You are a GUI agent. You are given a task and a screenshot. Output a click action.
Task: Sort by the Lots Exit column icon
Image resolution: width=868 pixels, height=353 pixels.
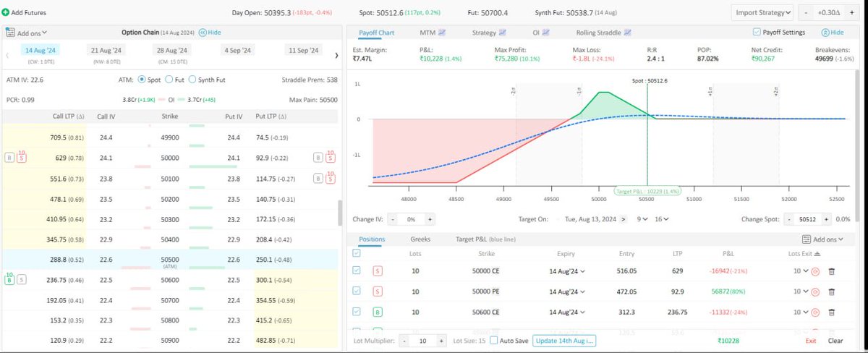[817, 254]
